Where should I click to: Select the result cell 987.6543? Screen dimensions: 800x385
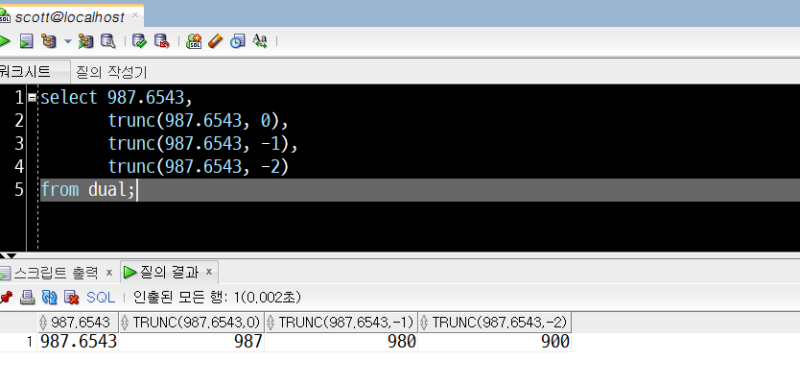[x=78, y=342]
